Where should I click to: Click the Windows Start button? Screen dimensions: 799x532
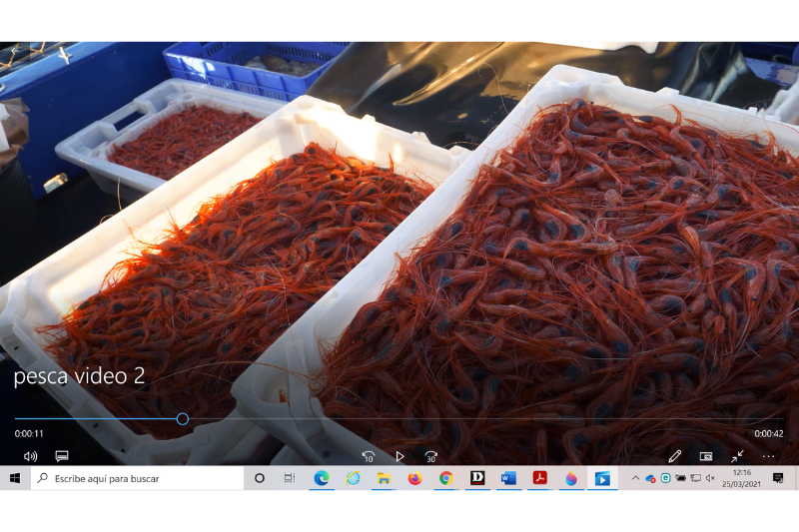tap(15, 479)
